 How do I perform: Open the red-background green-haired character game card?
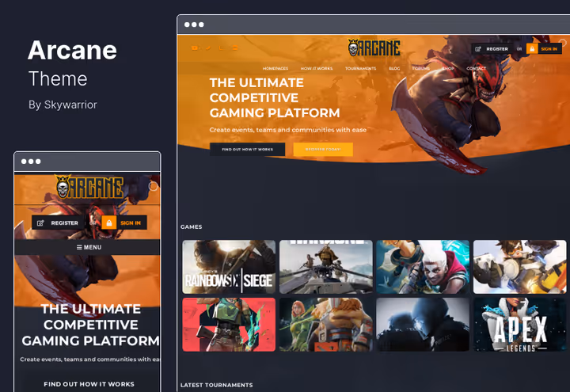pyautogui.click(x=229, y=325)
